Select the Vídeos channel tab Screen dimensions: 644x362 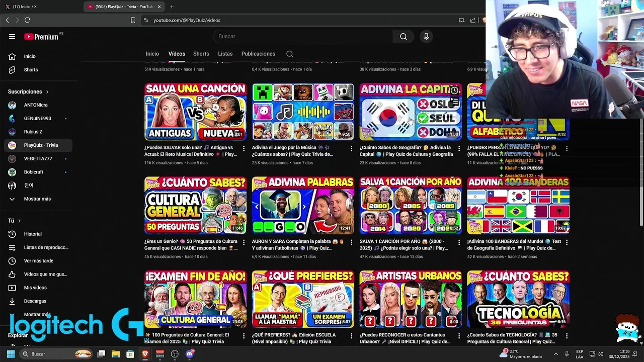pos(177,54)
